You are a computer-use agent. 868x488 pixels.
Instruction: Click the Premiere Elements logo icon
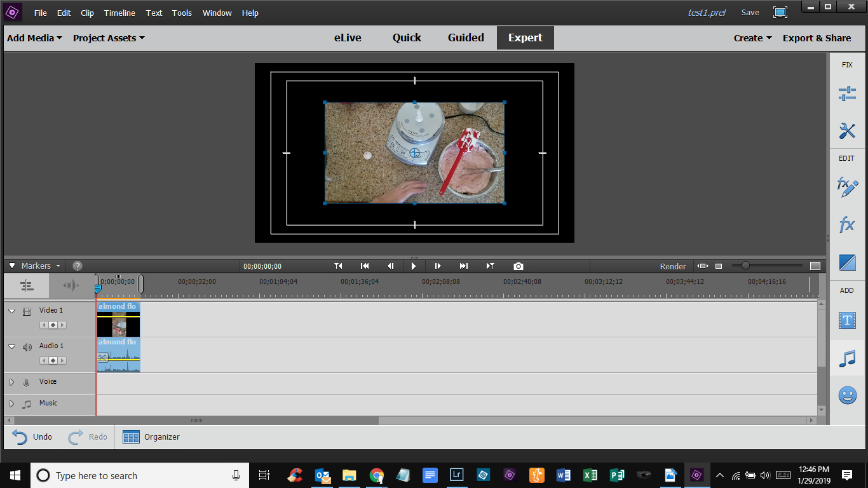[13, 12]
